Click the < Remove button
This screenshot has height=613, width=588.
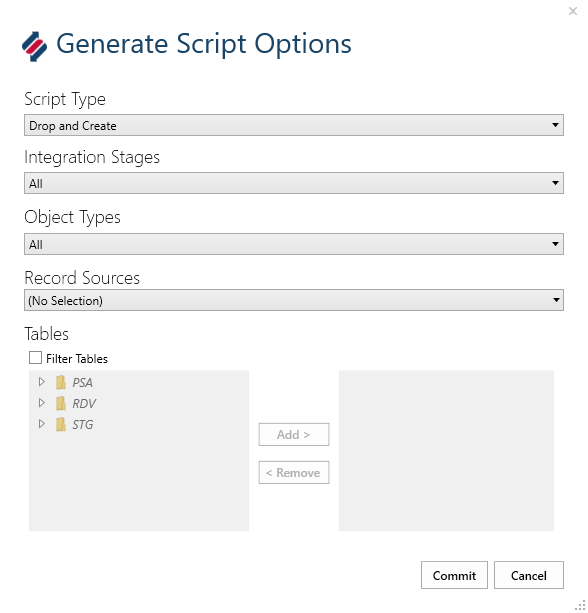click(x=294, y=473)
